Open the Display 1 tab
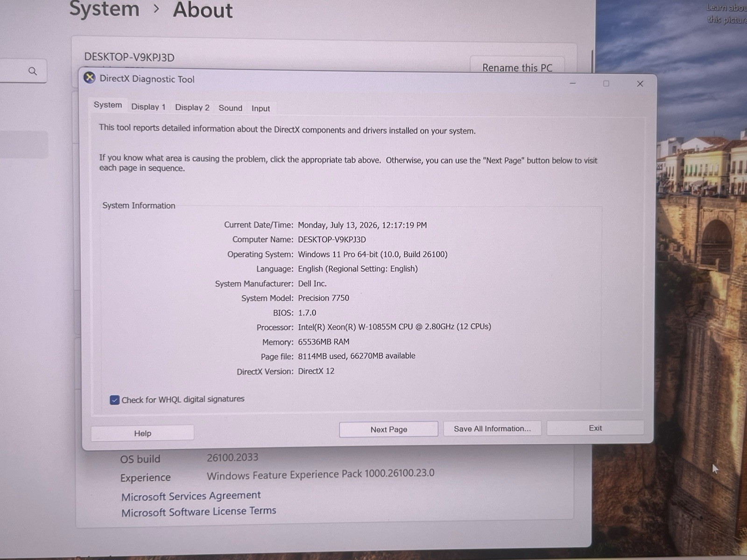747x560 pixels. point(148,107)
